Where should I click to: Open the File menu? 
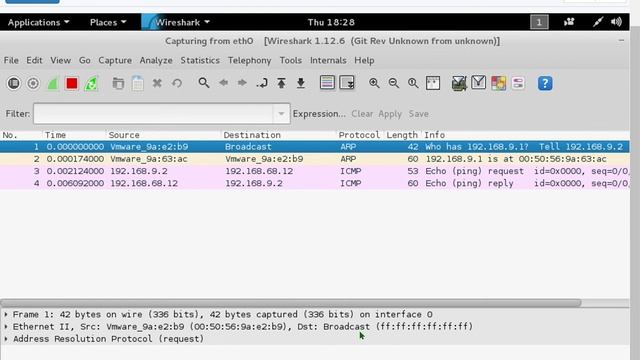tap(11, 60)
